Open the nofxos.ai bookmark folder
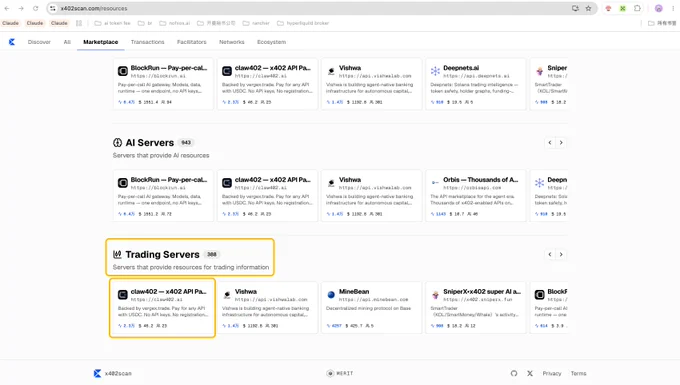 tap(175, 23)
